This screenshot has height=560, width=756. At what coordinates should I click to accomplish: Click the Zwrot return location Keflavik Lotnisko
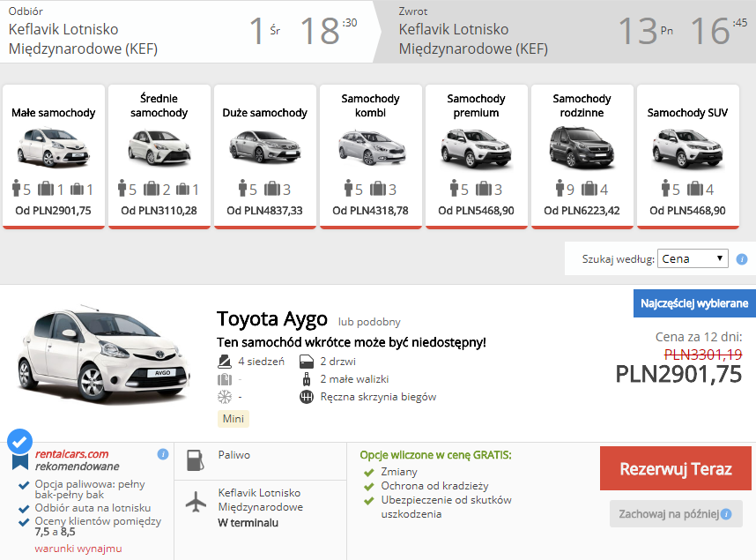473,39
